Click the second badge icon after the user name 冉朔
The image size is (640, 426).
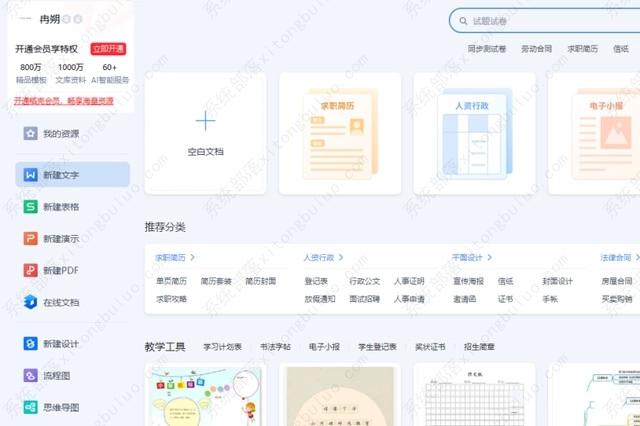[x=78, y=19]
